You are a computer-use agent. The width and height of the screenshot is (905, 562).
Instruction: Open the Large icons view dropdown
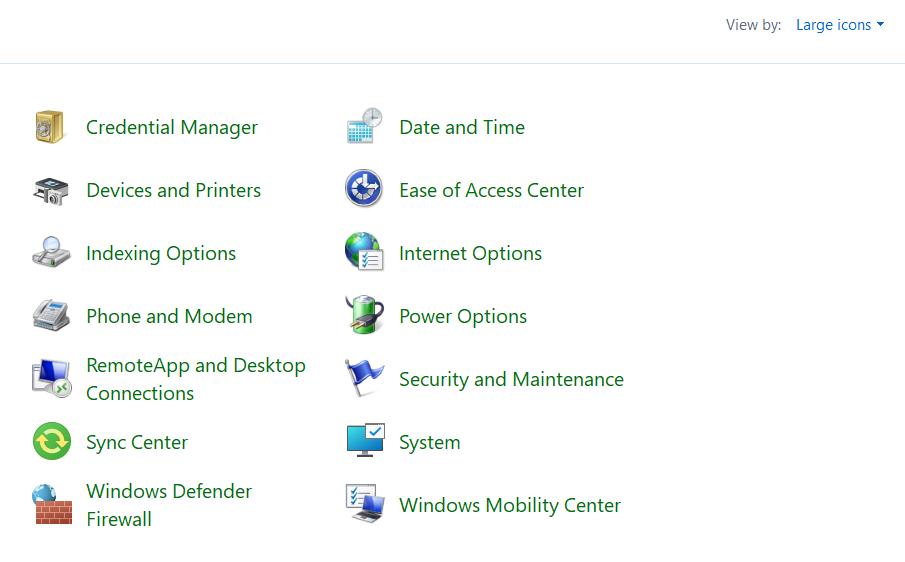click(x=840, y=25)
